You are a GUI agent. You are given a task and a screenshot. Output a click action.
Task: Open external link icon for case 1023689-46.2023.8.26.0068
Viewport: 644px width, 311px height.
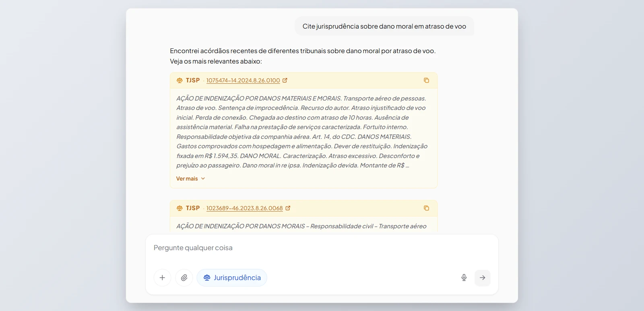tap(288, 208)
